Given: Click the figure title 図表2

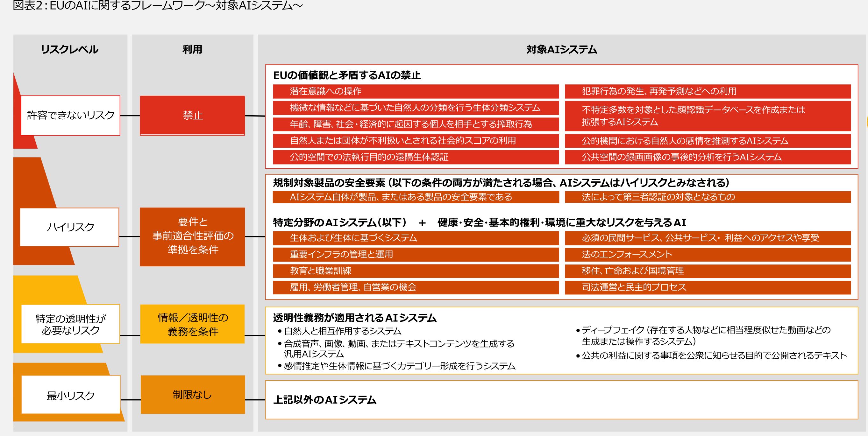Looking at the screenshot, I should 158,6.
